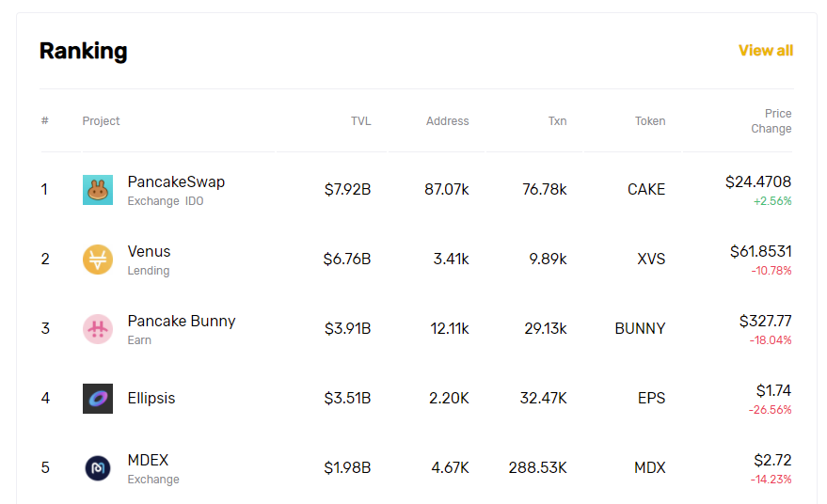Click the XVS token symbol

651,260
